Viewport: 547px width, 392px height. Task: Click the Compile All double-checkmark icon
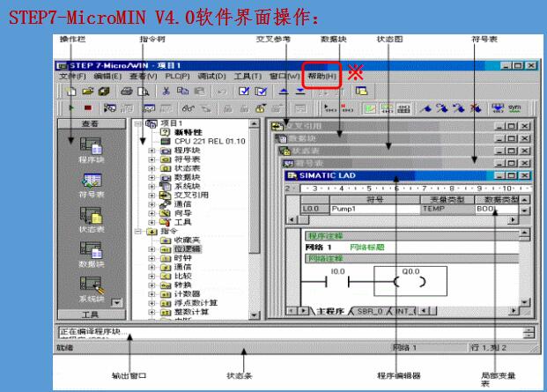(x=261, y=92)
